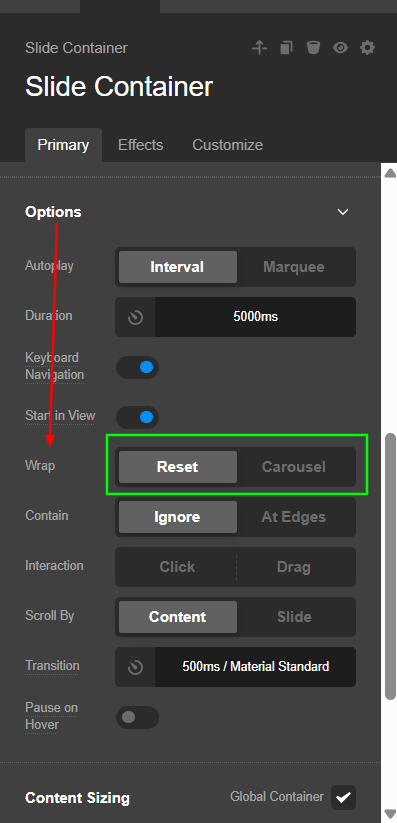
Task: Click the Transition reset clock icon
Action: coord(135,667)
